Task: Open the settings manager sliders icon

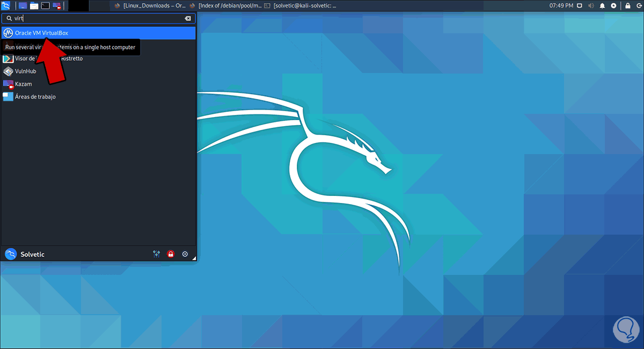Action: pyautogui.click(x=157, y=255)
